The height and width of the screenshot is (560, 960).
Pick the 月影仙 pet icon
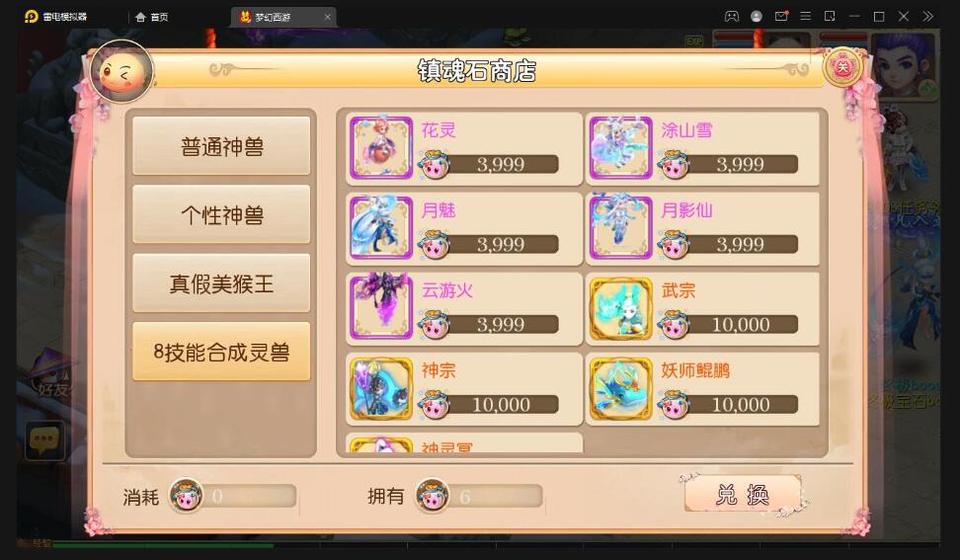click(621, 228)
